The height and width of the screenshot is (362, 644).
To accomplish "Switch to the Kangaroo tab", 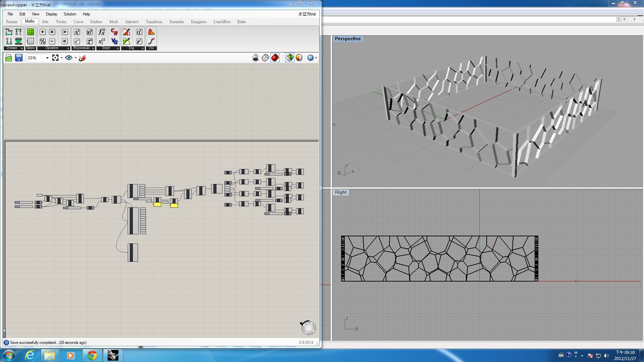I will pos(199,22).
